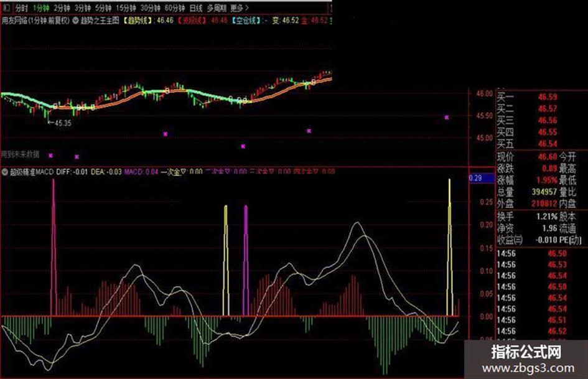This screenshot has width=588, height=379.
Task: Click the tallest magenta MACD signal spike
Action: point(54,248)
